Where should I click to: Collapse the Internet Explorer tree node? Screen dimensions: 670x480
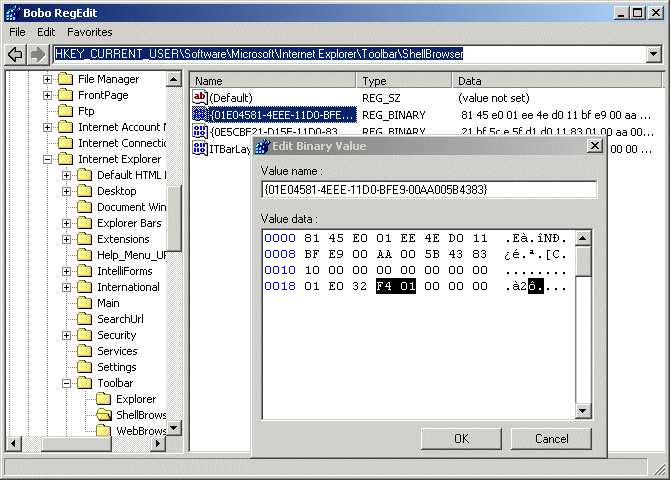[x=48, y=159]
